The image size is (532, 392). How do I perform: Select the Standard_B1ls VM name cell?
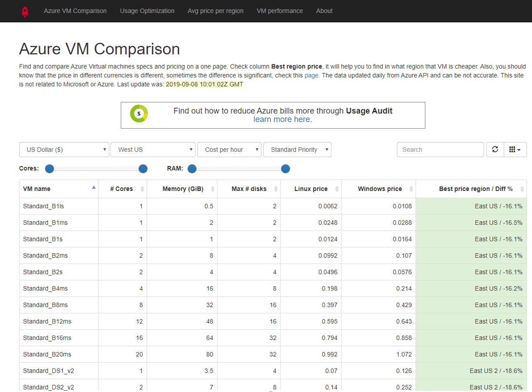click(59, 206)
